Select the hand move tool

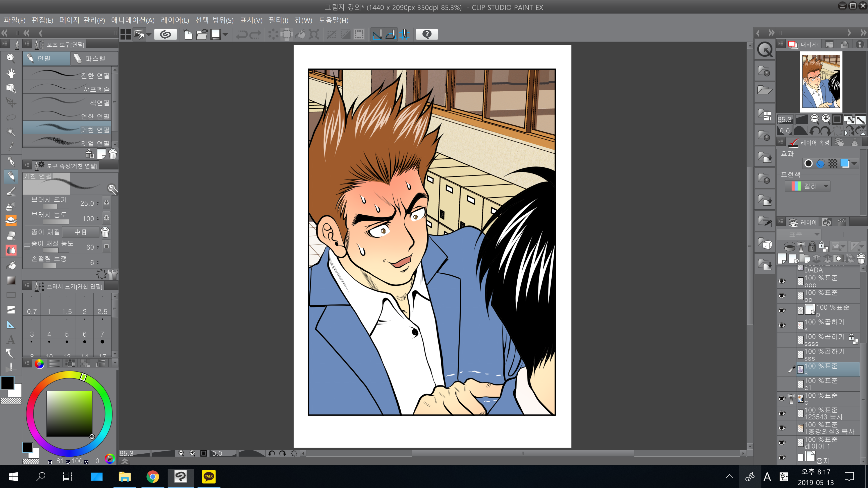(11, 73)
